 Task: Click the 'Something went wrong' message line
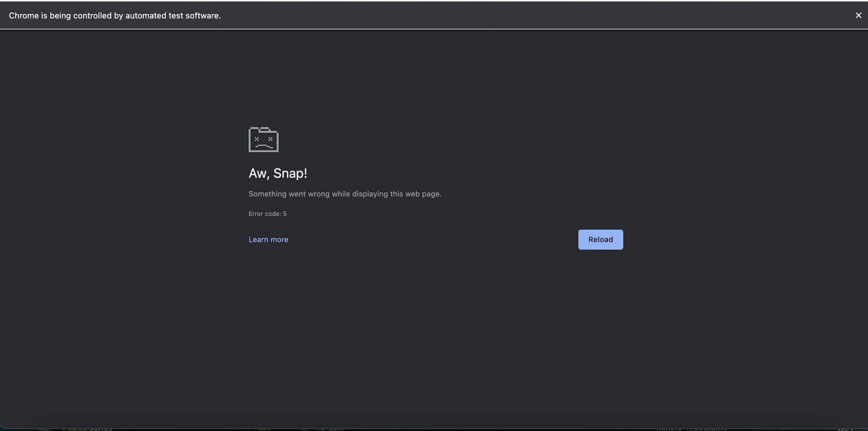click(345, 194)
